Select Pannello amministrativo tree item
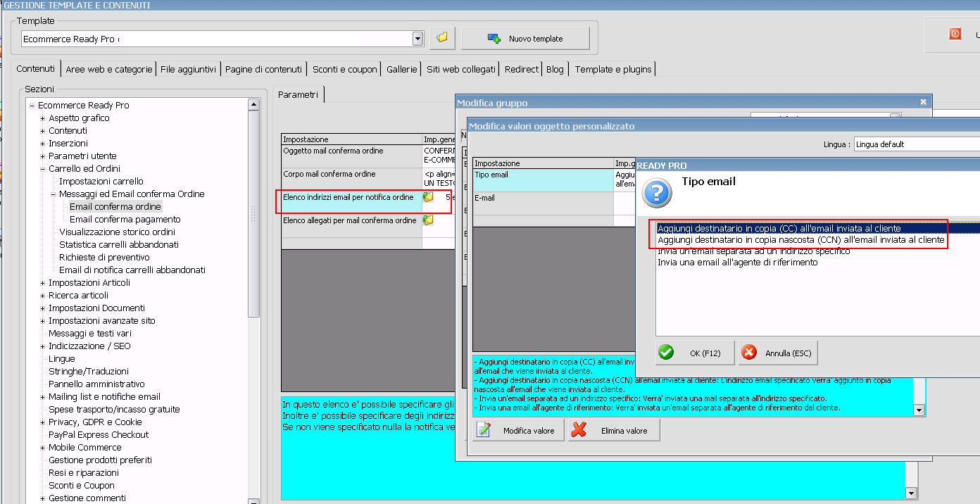The height and width of the screenshot is (504, 980). [96, 384]
